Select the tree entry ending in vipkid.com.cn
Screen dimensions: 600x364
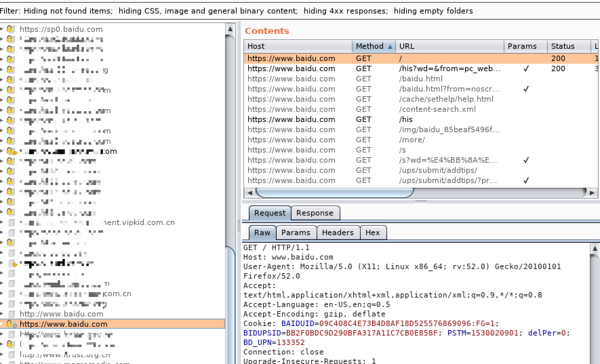coord(97,222)
